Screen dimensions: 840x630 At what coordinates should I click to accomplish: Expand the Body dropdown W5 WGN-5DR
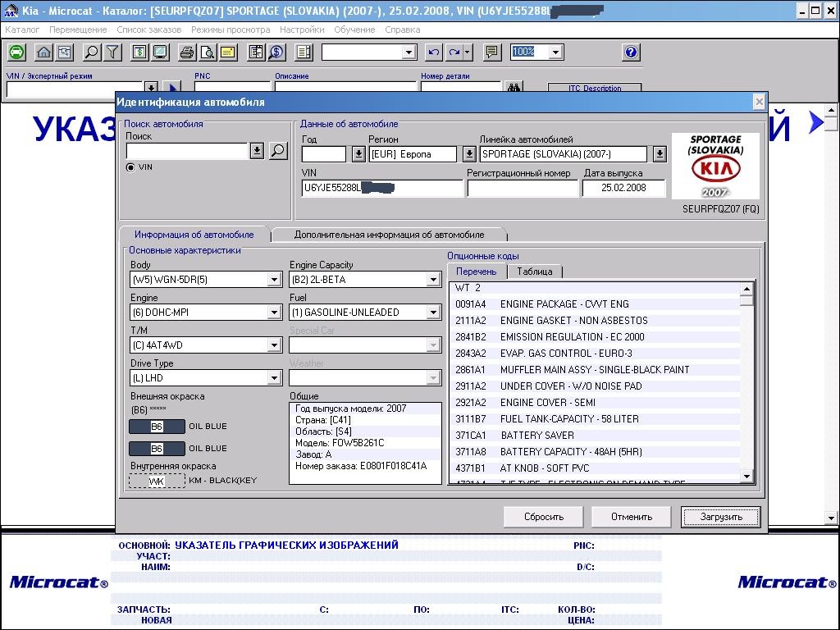pyautogui.click(x=274, y=279)
